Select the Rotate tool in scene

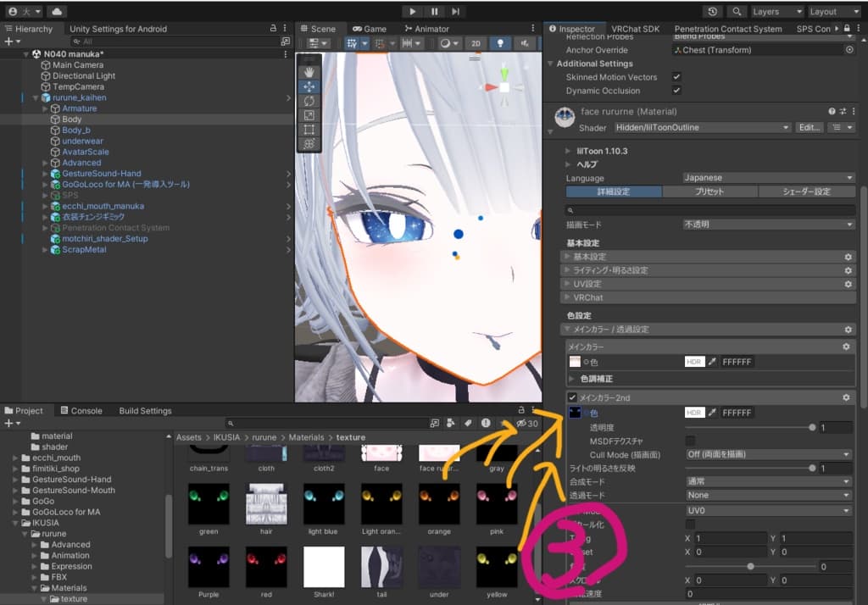[309, 101]
